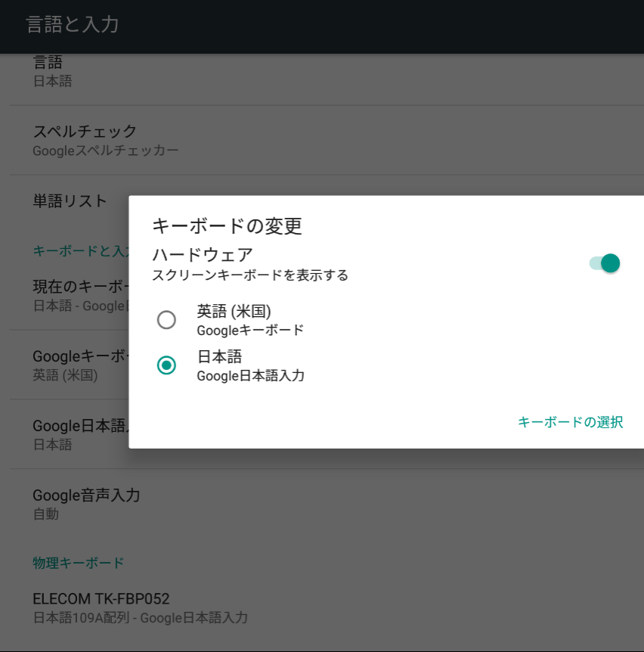Open 単語リスト entry
The height and width of the screenshot is (652, 644).
70,201
